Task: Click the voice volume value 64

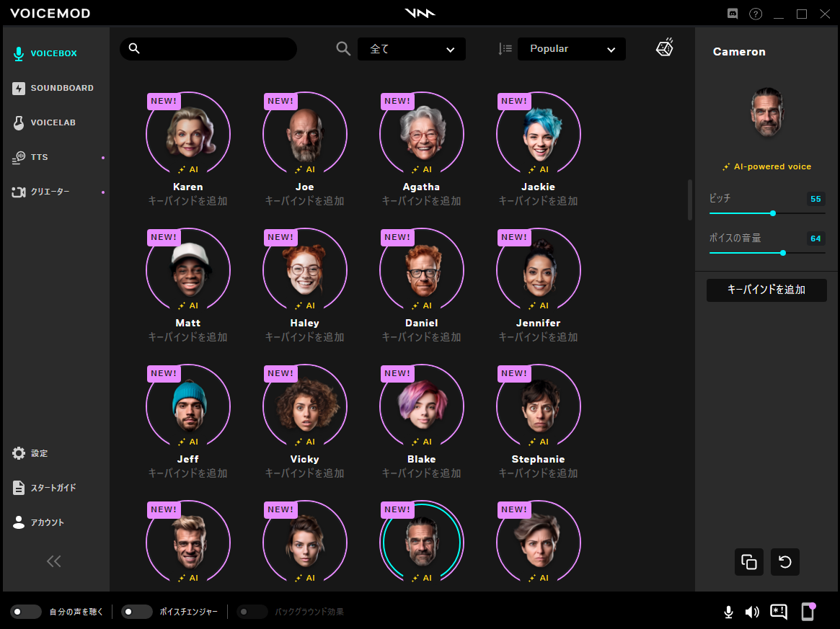Action: click(x=815, y=238)
